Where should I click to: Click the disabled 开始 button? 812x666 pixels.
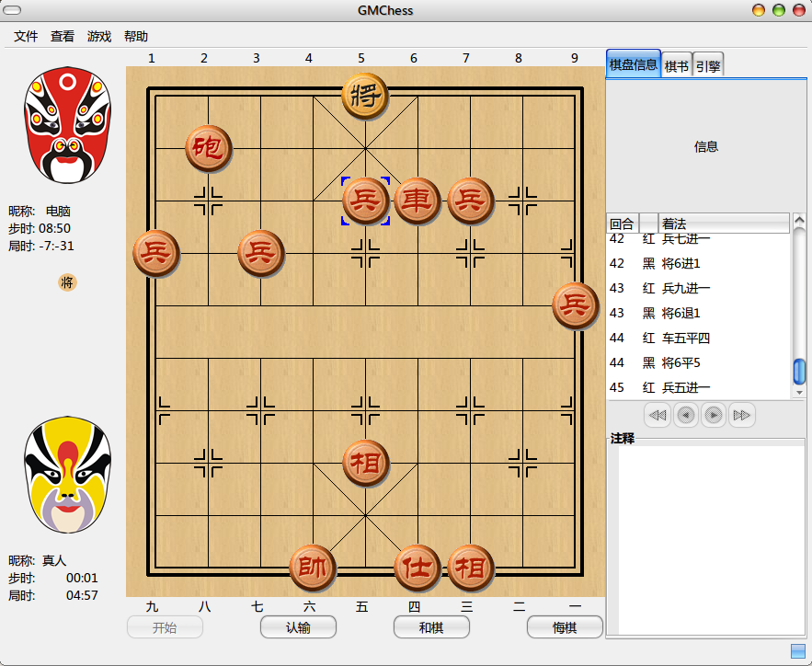165,627
